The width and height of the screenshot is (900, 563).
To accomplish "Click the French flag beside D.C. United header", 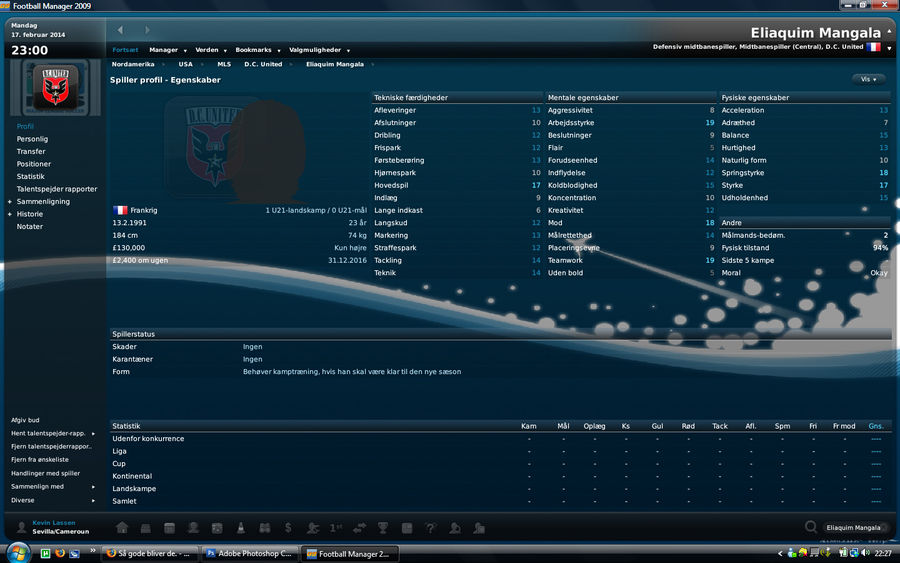I will (873, 47).
